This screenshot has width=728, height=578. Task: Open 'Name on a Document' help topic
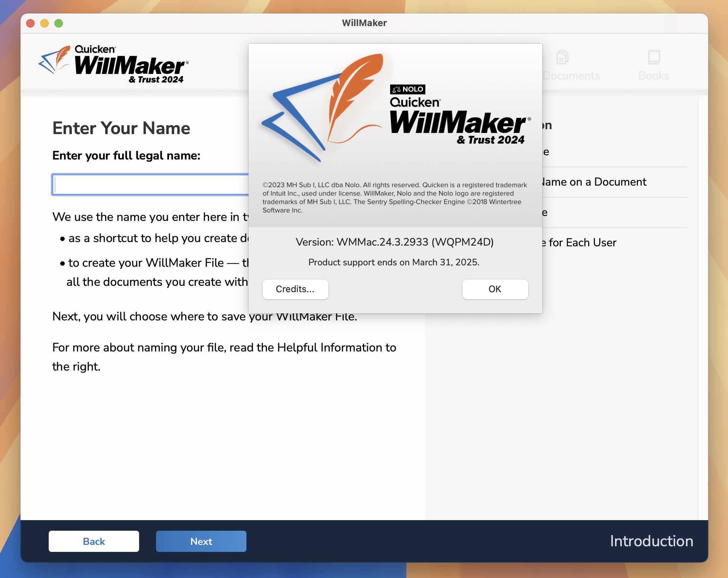[x=594, y=182]
